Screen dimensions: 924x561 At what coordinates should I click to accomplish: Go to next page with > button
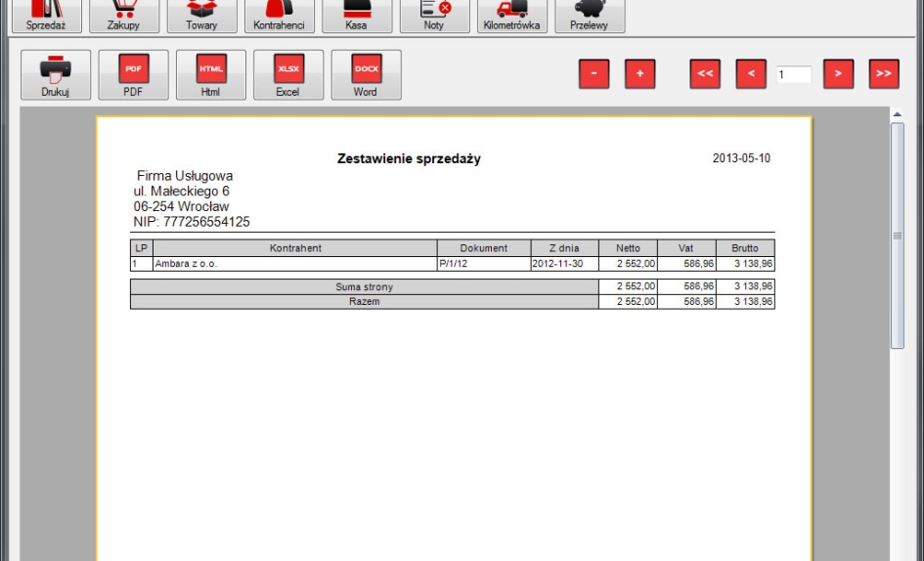pos(838,74)
